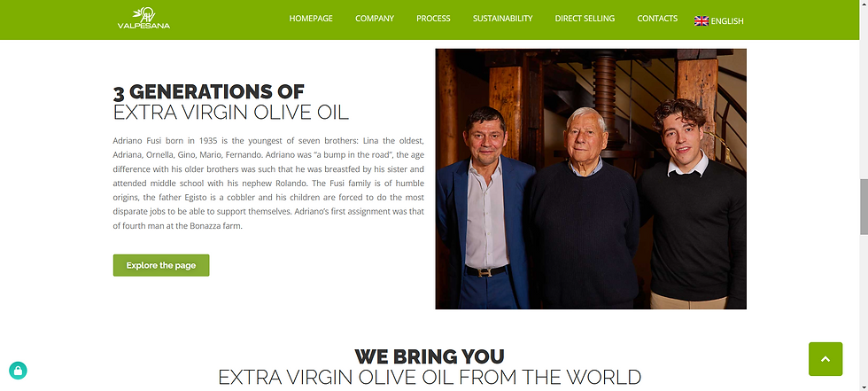
Task: Open the CONTACTS menu item
Action: 657,19
